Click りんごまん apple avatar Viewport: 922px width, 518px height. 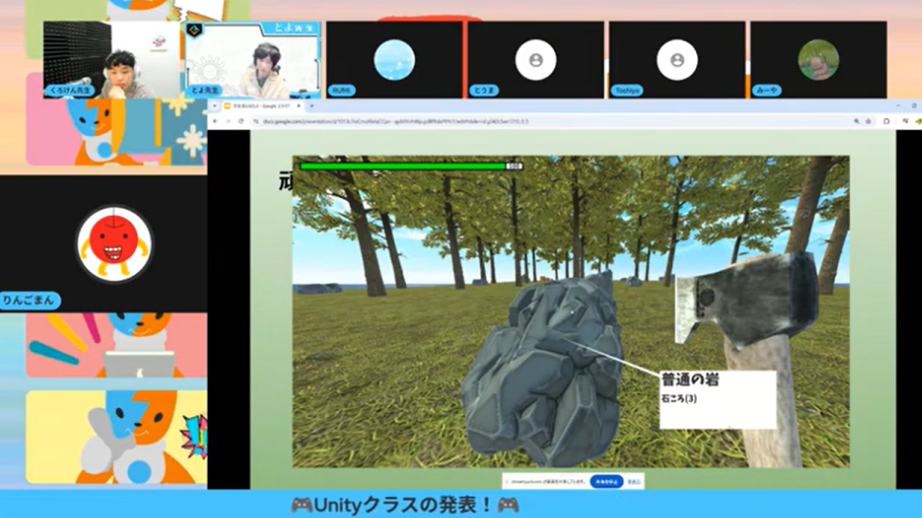tap(115, 243)
